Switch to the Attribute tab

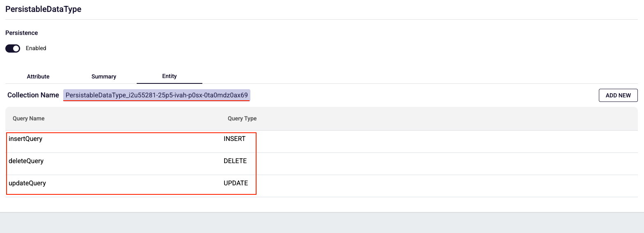tap(38, 76)
